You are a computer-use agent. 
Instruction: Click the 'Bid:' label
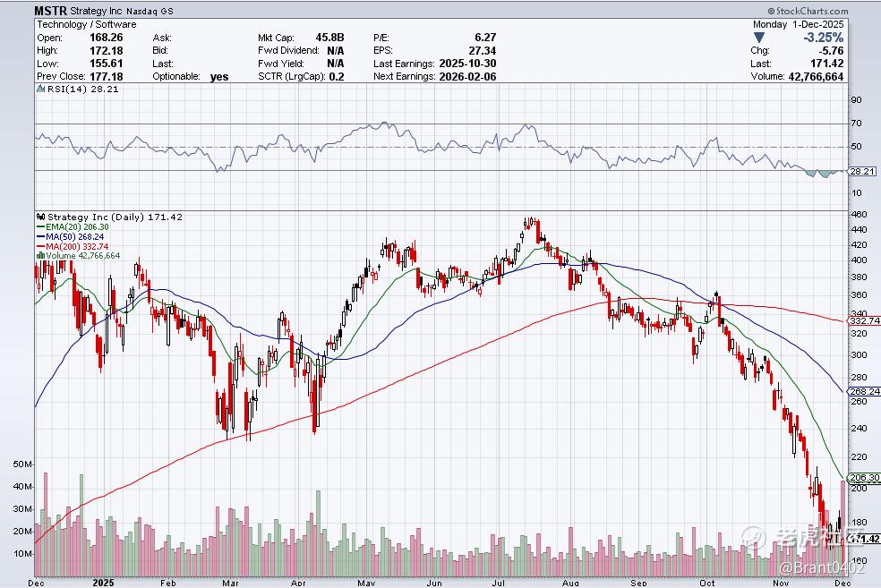pyautogui.click(x=160, y=50)
